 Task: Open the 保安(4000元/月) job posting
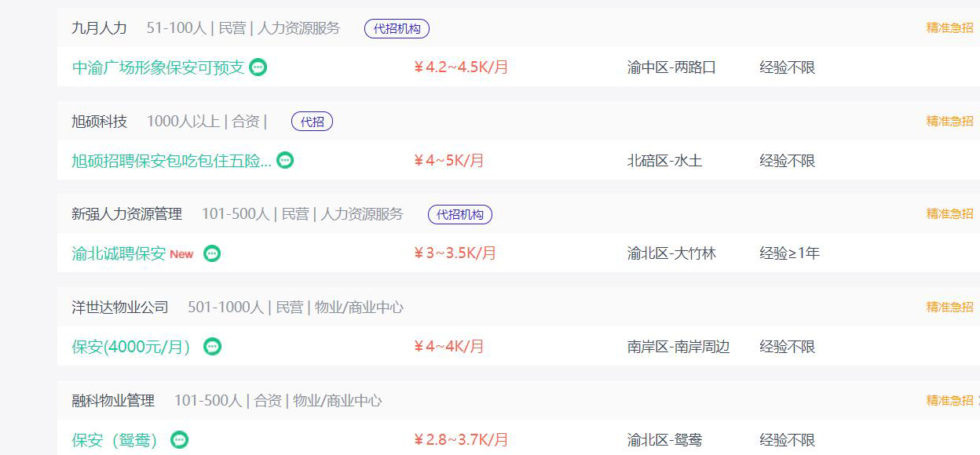(131, 347)
